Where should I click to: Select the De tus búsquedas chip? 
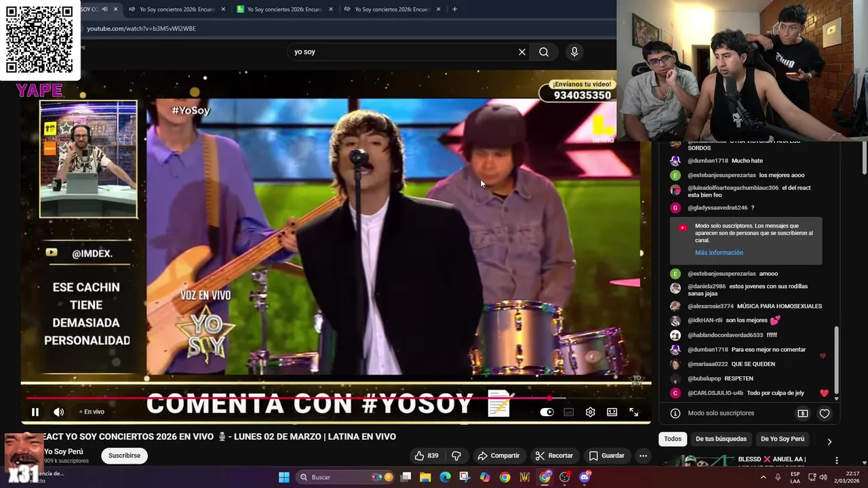point(721,439)
